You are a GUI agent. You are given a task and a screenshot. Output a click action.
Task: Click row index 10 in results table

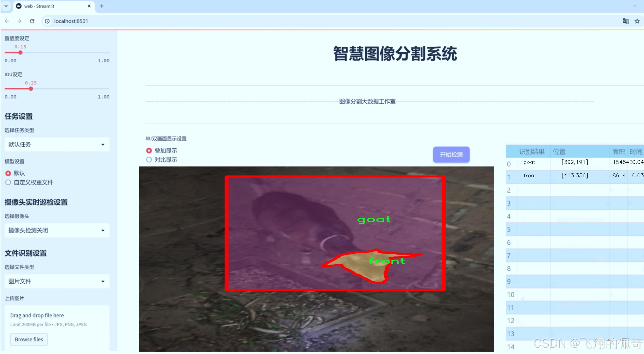511,295
